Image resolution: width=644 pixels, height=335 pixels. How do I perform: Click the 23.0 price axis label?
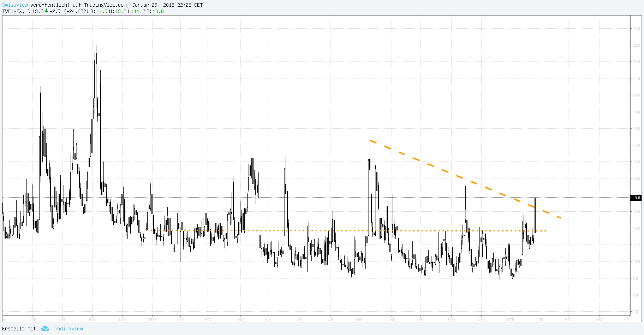pyautogui.click(x=636, y=45)
